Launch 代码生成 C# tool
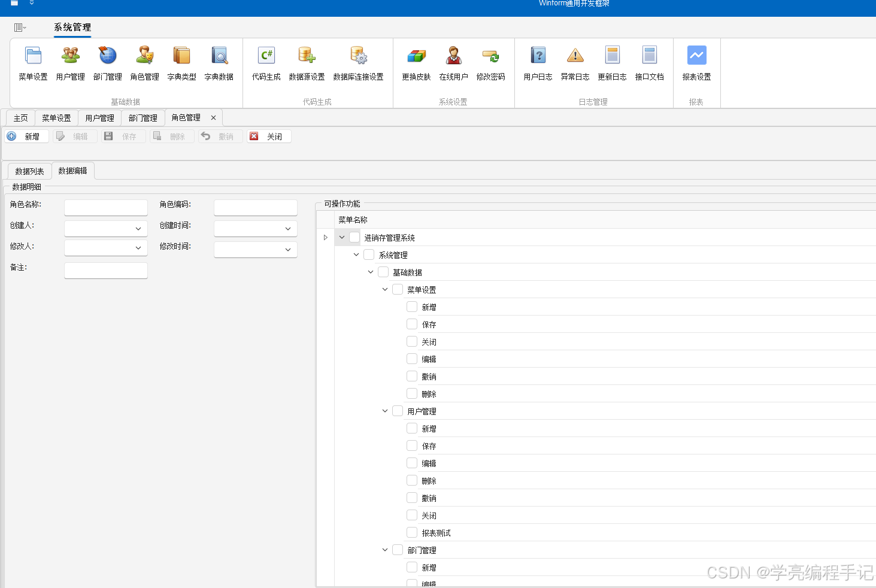This screenshot has height=588, width=876. pyautogui.click(x=266, y=63)
